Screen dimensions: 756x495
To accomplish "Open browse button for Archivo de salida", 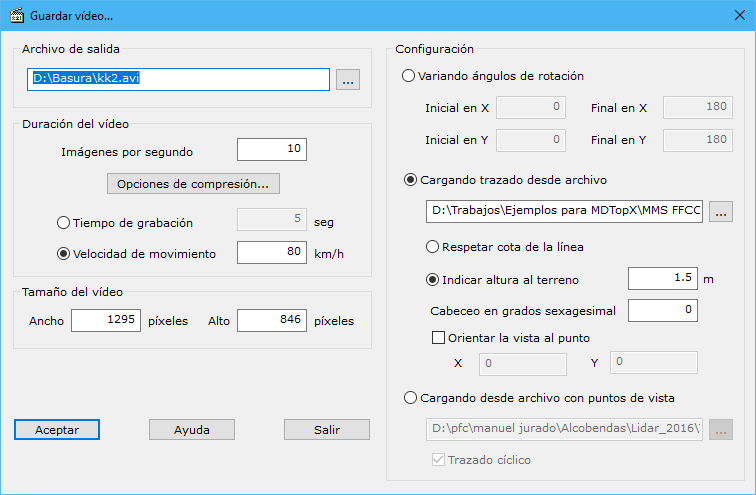I will coord(348,80).
